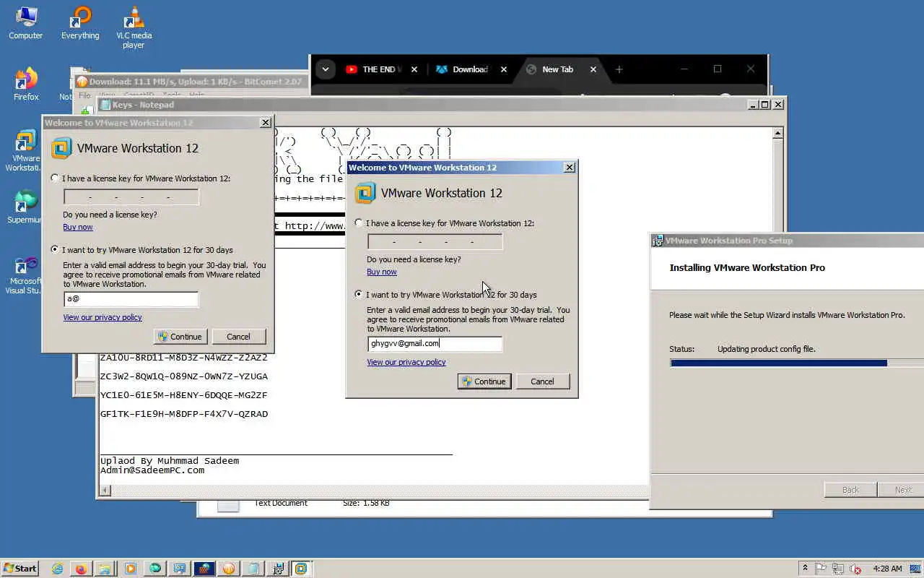924x578 pixels.
Task: Click key line GF1TK-F1E9H-M8DFP-F4X7V-QZRAD in Notepad
Action: pyautogui.click(x=184, y=414)
